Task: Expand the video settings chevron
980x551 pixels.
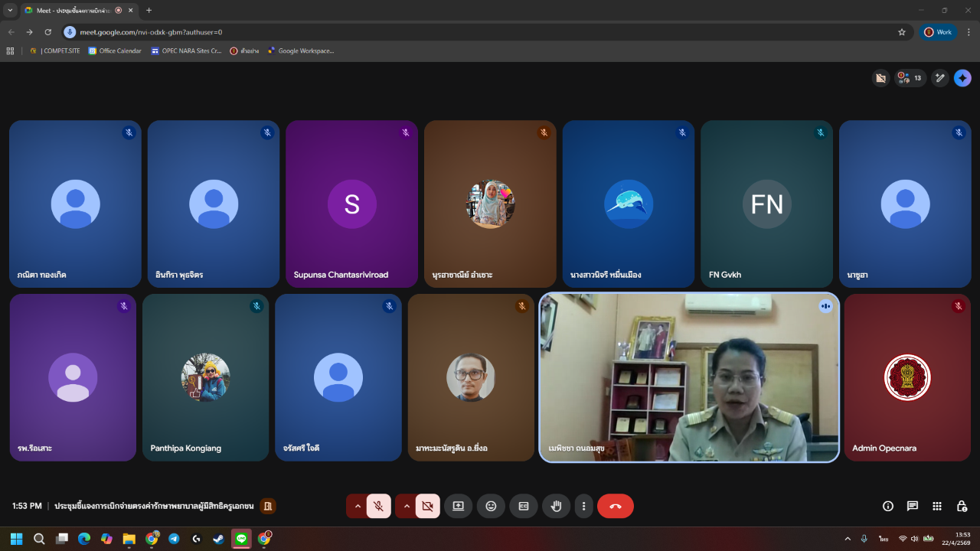Action: pos(406,506)
